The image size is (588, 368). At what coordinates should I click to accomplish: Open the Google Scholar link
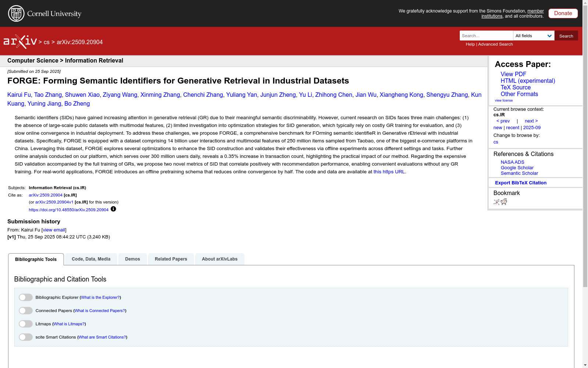[517, 167]
